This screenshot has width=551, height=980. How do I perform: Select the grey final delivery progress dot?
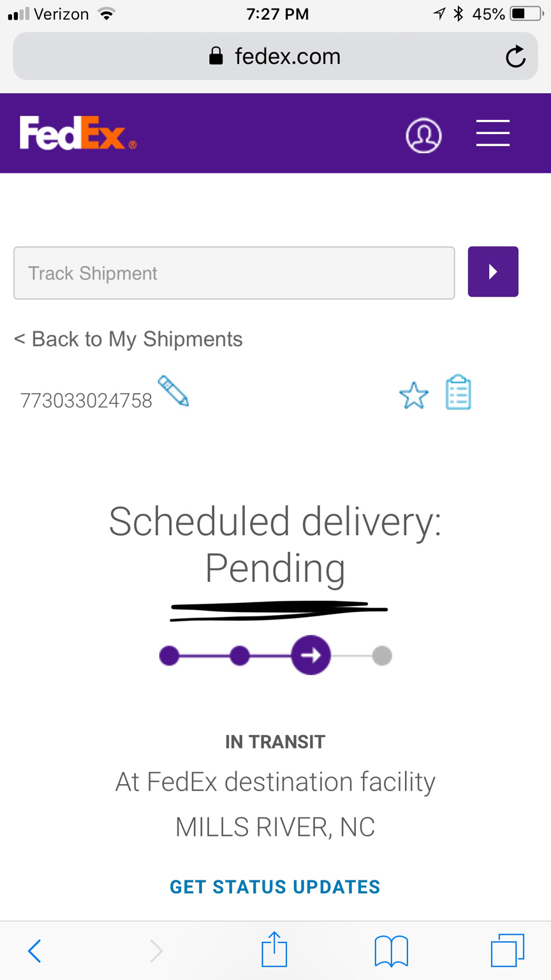pyautogui.click(x=382, y=655)
